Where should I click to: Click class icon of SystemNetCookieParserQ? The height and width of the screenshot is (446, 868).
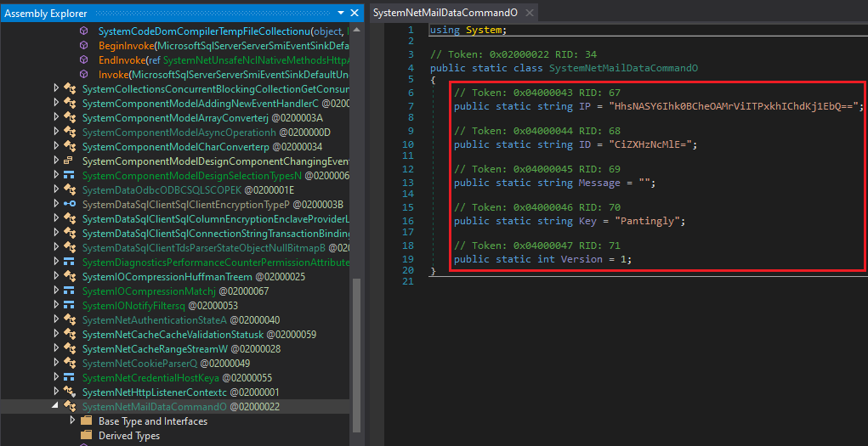(70, 362)
